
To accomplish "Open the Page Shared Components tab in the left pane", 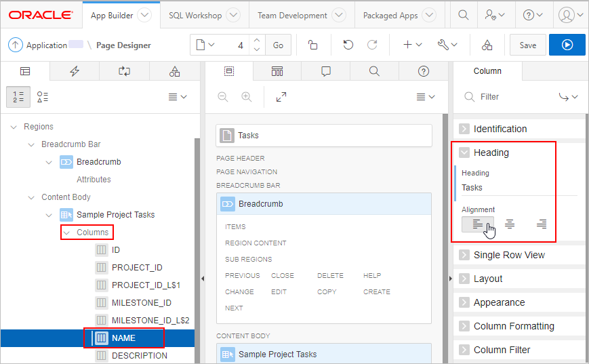I will tap(174, 71).
